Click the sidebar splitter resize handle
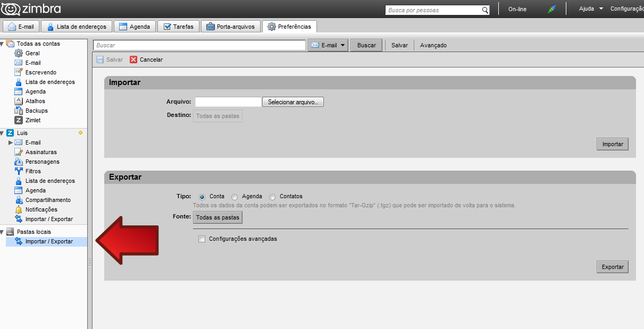644x329 pixels. 90,262
